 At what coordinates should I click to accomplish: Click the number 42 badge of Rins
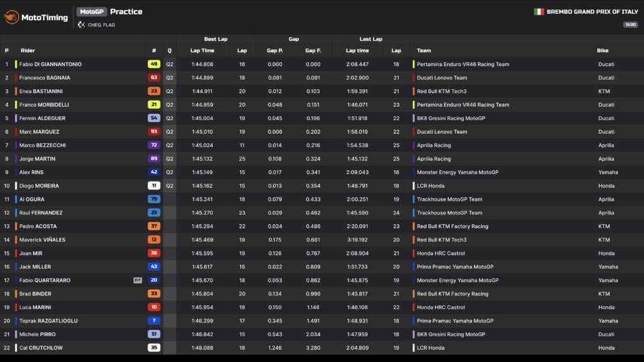point(154,172)
